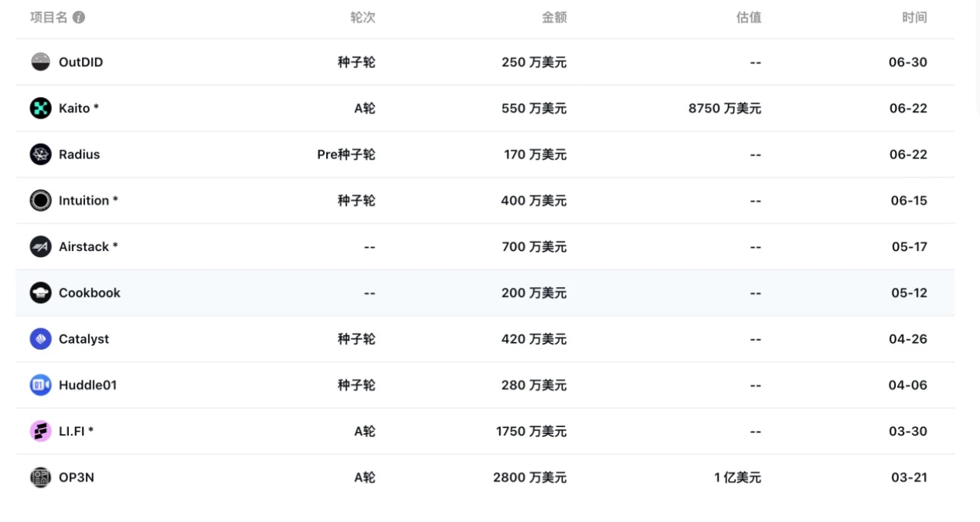
Task: Select the 700 万美元 amount for Airstack
Action: point(534,246)
